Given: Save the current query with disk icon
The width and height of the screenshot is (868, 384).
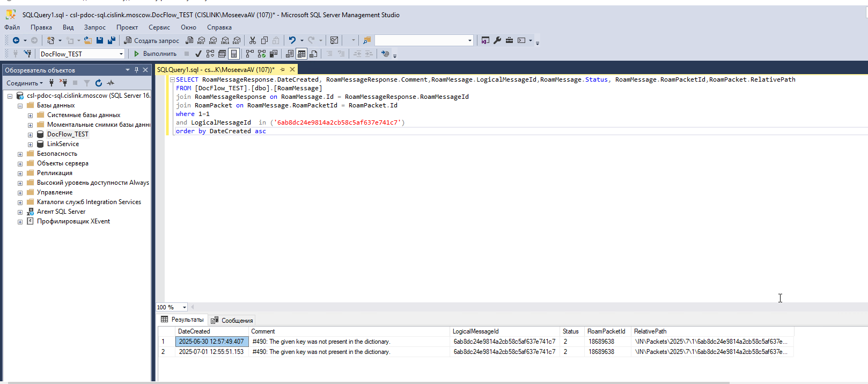Looking at the screenshot, I should [x=100, y=40].
